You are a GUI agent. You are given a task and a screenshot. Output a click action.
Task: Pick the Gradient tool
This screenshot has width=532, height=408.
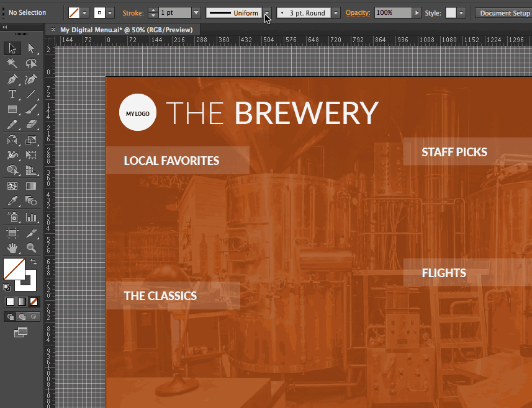pyautogui.click(x=31, y=186)
